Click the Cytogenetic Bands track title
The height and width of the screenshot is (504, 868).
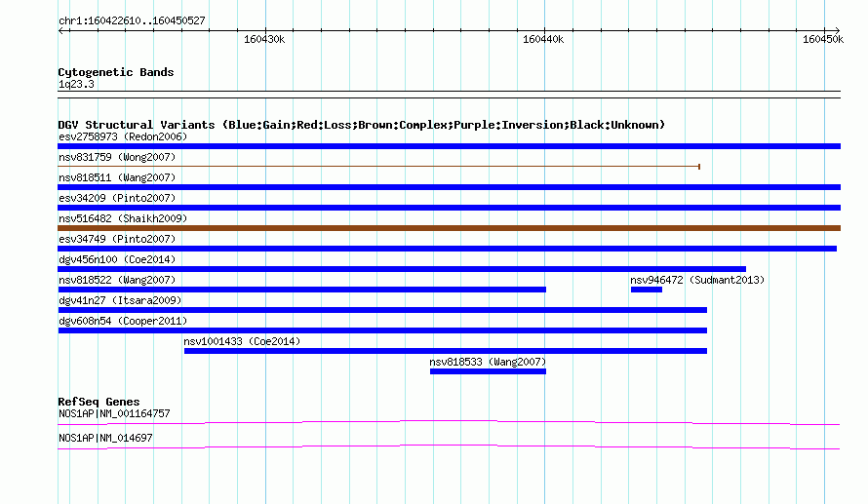coord(116,72)
